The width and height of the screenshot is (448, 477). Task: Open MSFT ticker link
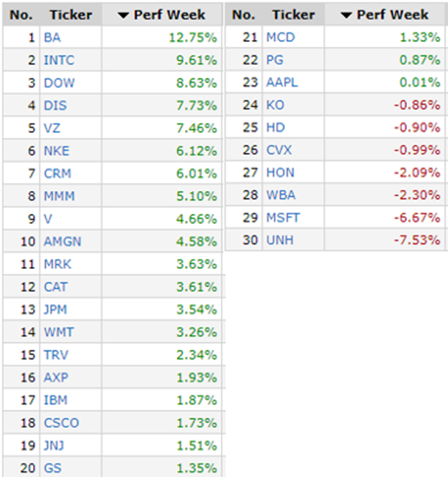pos(284,218)
